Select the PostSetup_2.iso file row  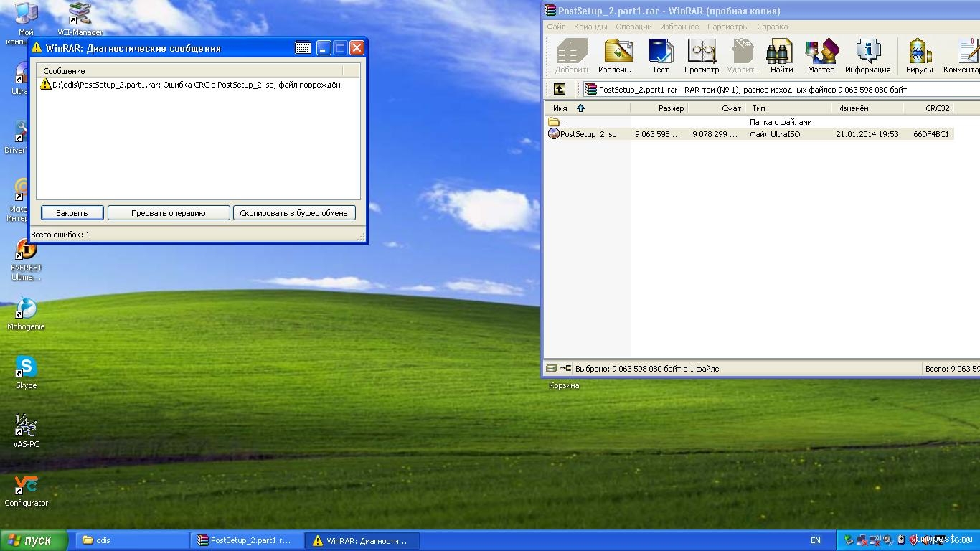[588, 134]
